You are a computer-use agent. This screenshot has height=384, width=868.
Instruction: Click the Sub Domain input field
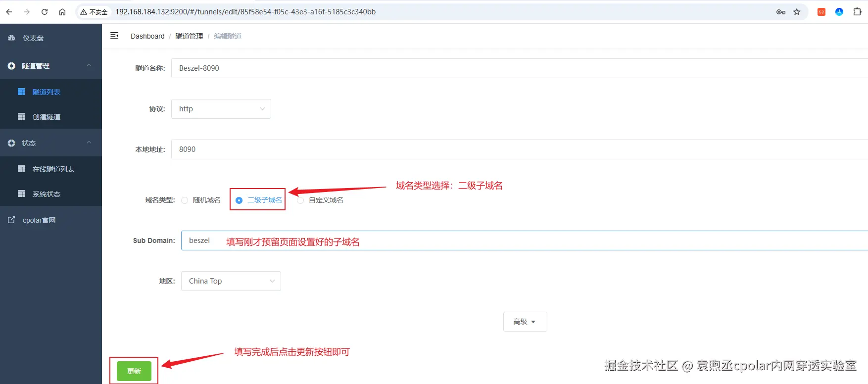coord(525,240)
